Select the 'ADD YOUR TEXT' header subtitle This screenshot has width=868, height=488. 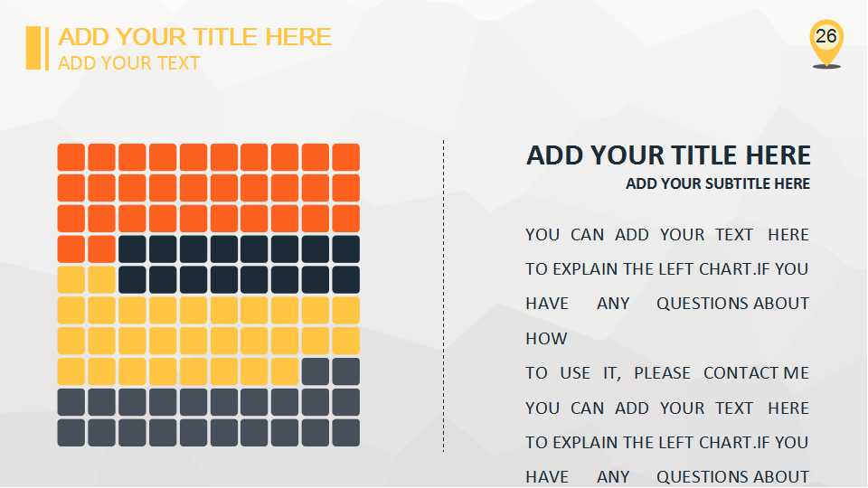pos(129,63)
